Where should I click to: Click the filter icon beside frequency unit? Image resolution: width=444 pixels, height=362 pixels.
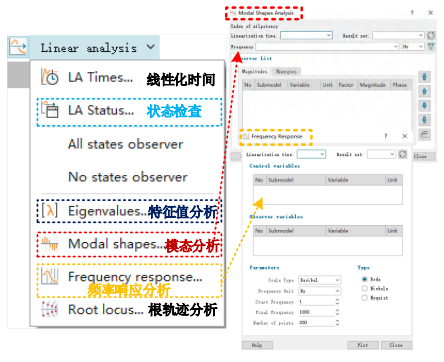pyautogui.click(x=431, y=46)
